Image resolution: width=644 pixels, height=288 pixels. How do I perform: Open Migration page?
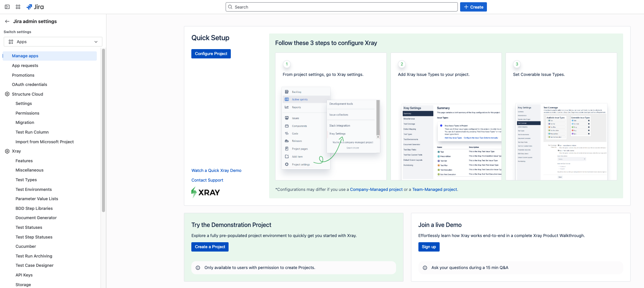25,122
